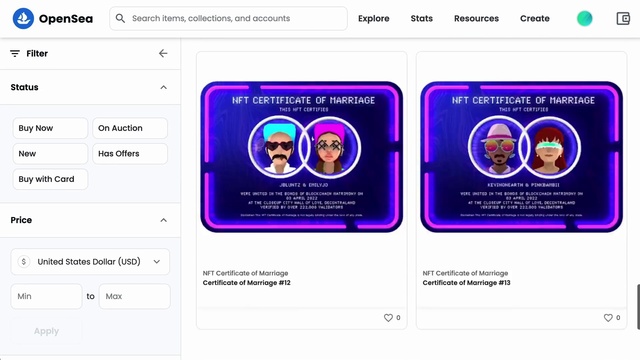Toggle the New status filter
This screenshot has width=640, height=360.
(50, 154)
